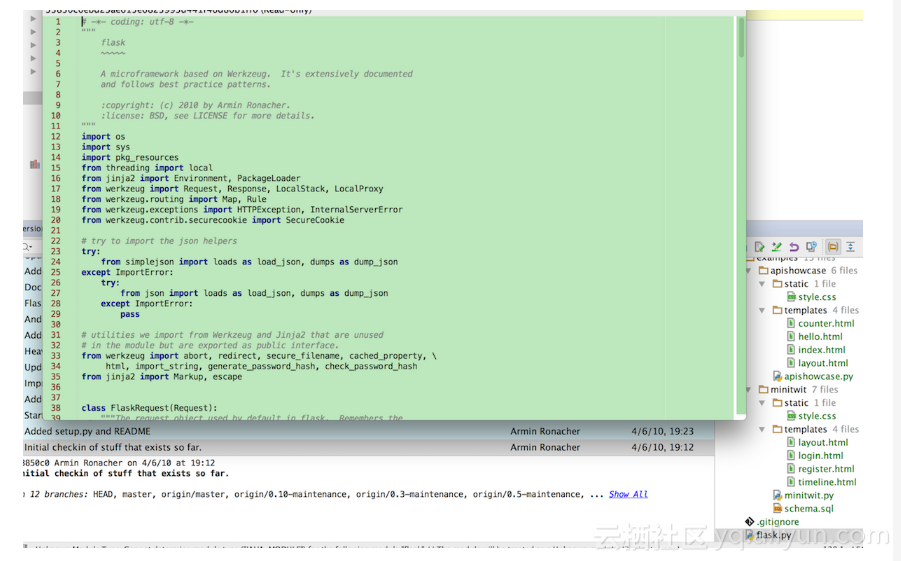901x561 pixels.
Task: Click the '6 files' count beside apishowcase
Action: [x=844, y=270]
